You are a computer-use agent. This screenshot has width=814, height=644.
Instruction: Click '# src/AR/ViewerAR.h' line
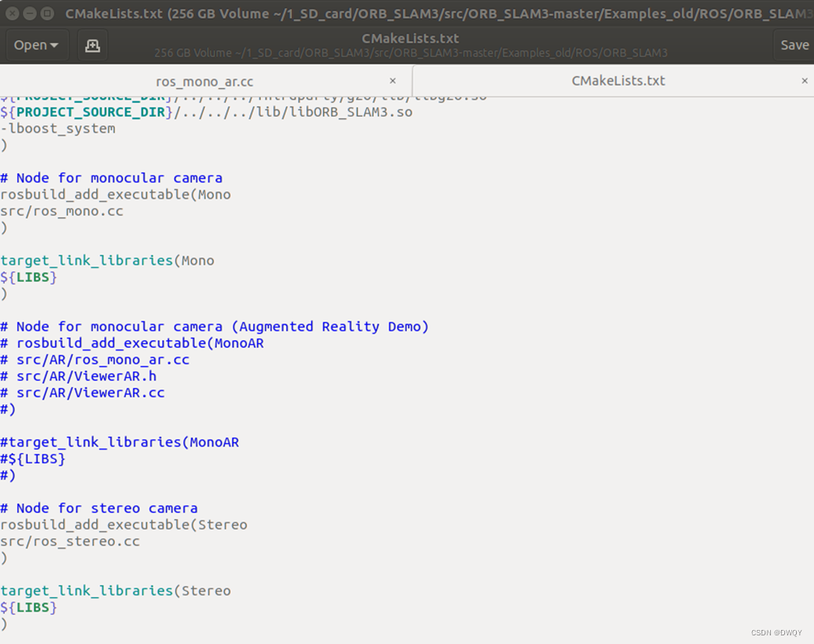pos(78,376)
